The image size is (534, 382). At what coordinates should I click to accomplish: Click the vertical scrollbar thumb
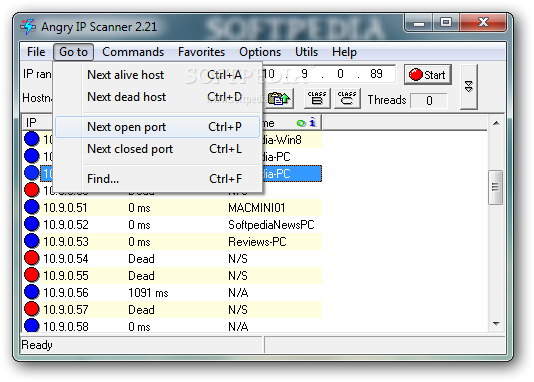tap(496, 187)
